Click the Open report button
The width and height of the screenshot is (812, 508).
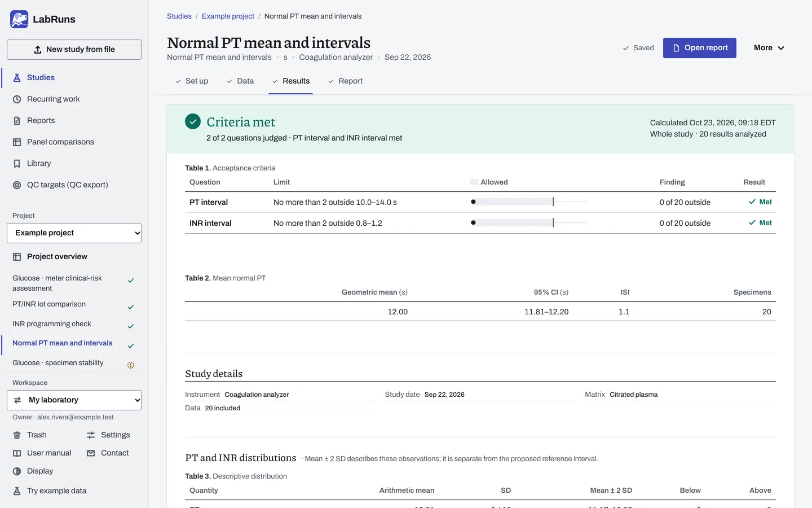[700, 48]
